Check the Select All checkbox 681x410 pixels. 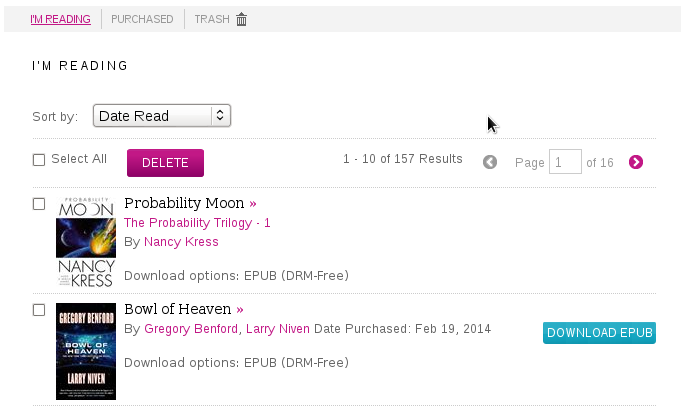[x=39, y=160]
